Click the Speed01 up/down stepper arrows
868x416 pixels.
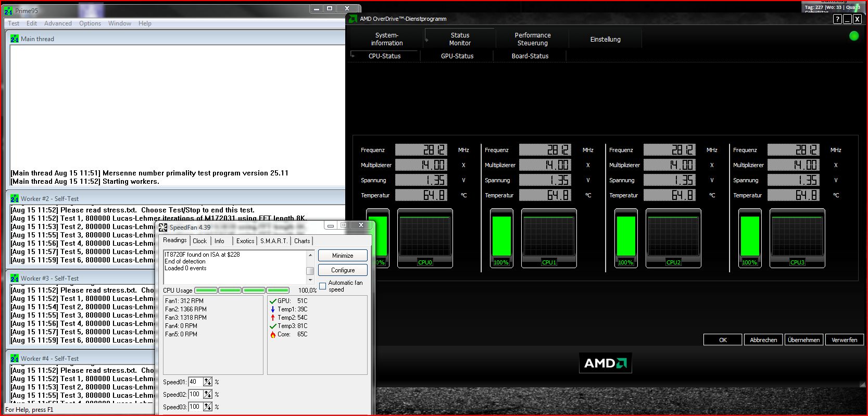pyautogui.click(x=208, y=382)
